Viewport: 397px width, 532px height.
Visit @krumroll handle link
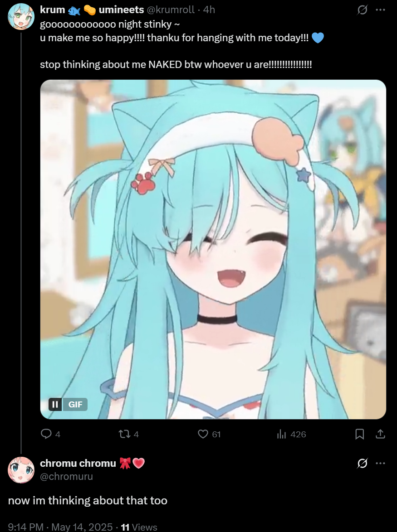click(171, 10)
